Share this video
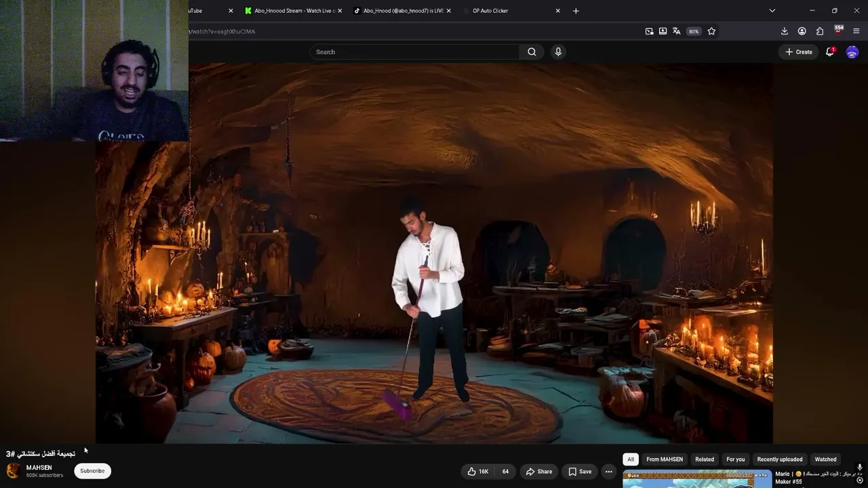868x488 pixels. point(539,472)
